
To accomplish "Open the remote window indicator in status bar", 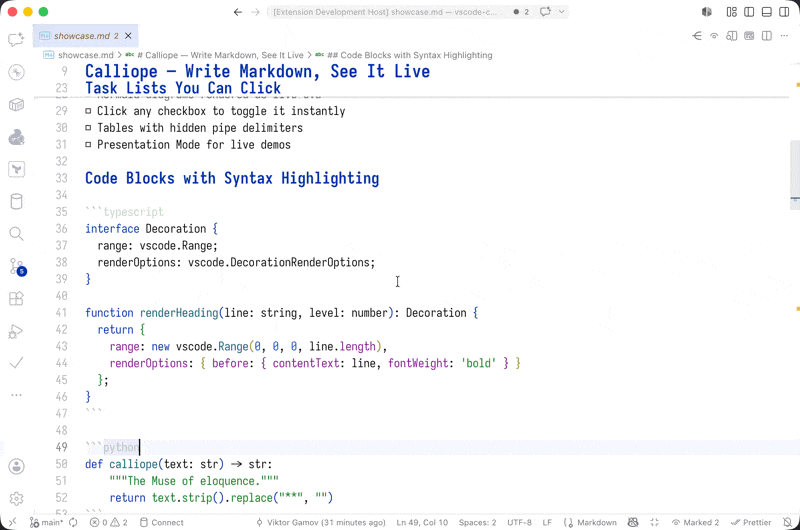I will (x=12, y=522).
